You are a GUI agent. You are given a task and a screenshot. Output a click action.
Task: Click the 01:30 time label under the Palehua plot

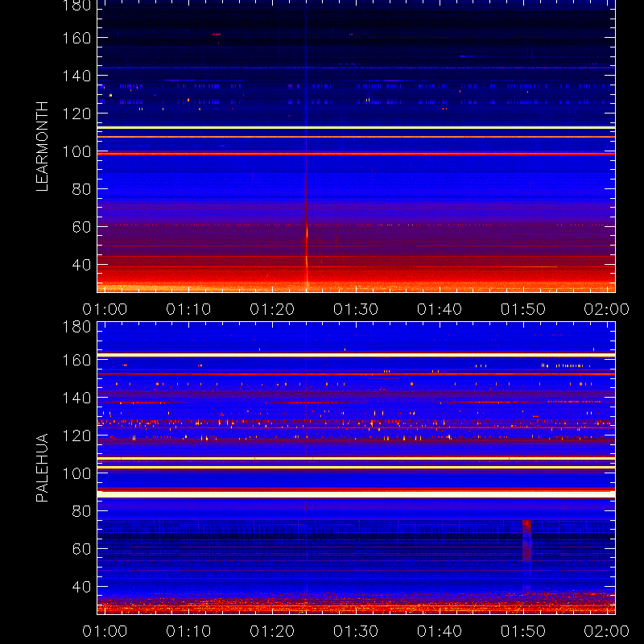point(356,631)
